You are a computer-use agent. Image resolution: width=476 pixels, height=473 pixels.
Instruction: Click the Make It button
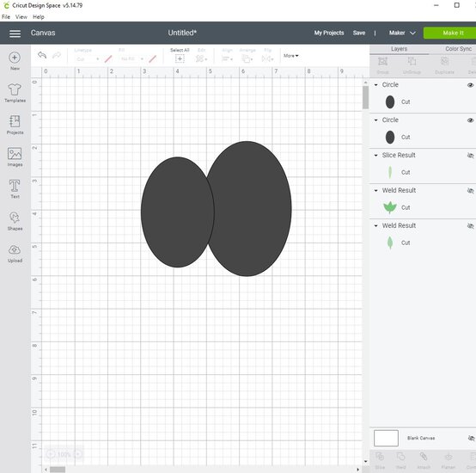(x=450, y=33)
